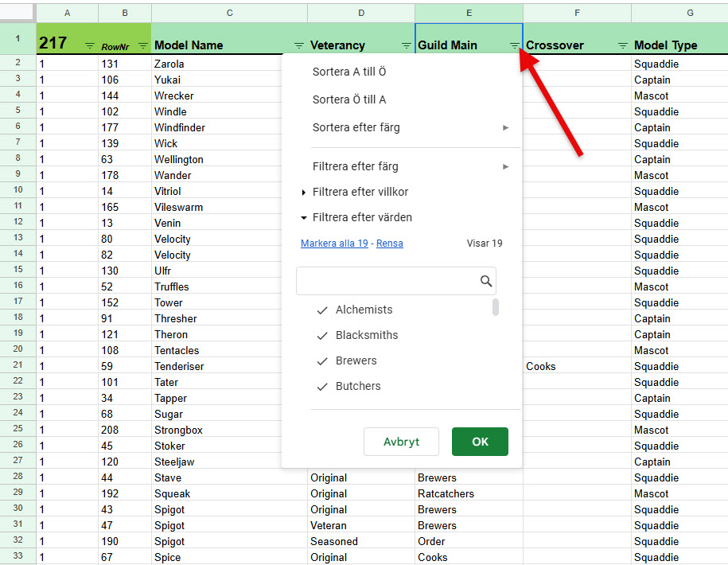728x565 pixels.
Task: Click the Seasoned cell in row 32
Action: [x=361, y=541]
